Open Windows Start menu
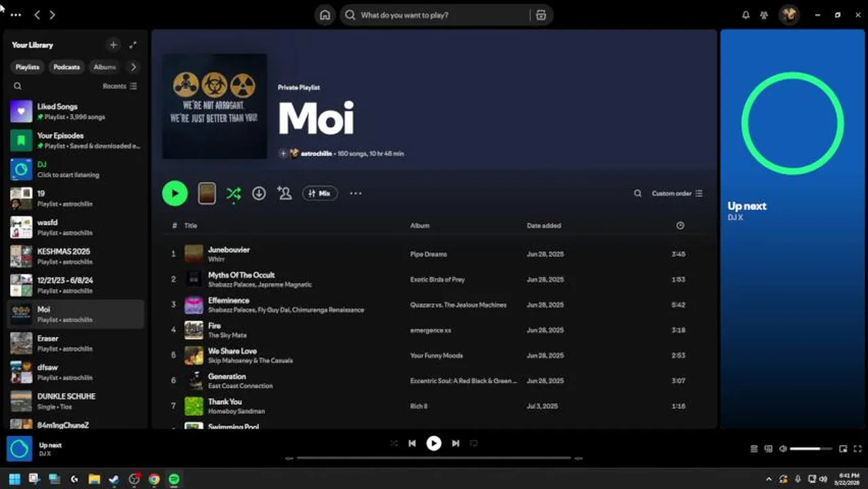 (14, 479)
